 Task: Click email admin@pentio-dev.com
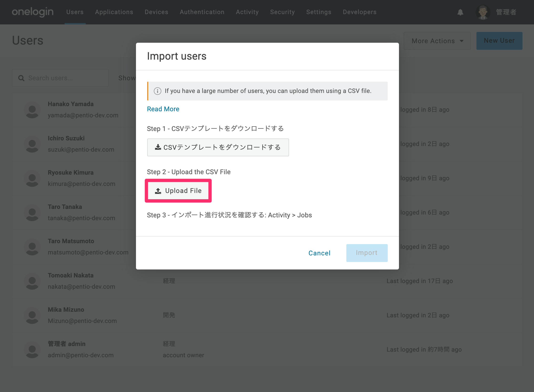[81, 355]
